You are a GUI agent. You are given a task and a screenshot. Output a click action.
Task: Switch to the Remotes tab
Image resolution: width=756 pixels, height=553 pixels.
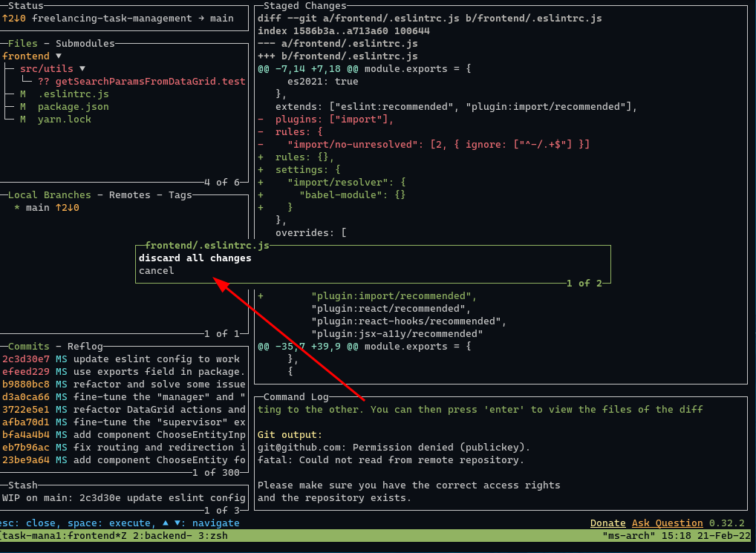130,195
